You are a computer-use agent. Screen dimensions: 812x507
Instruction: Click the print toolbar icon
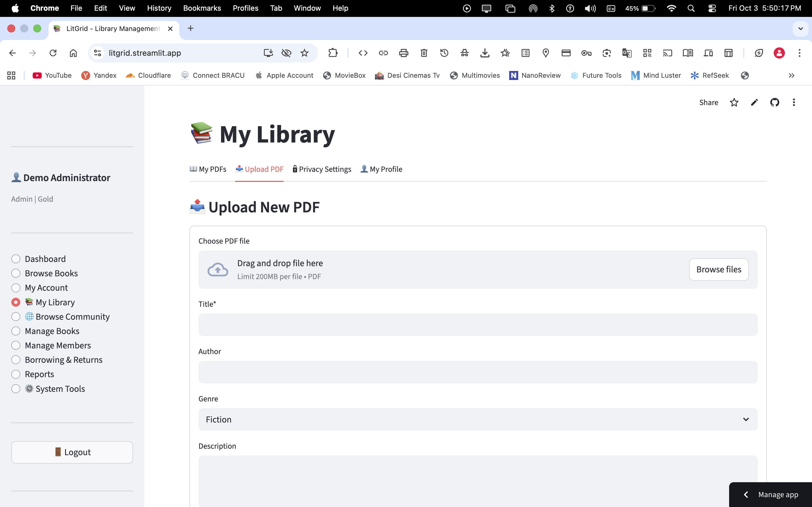[404, 53]
